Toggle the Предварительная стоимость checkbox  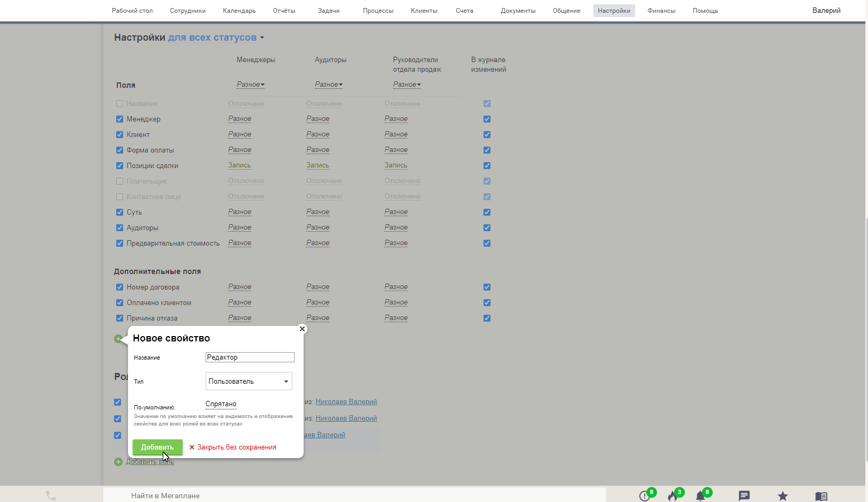pos(119,243)
